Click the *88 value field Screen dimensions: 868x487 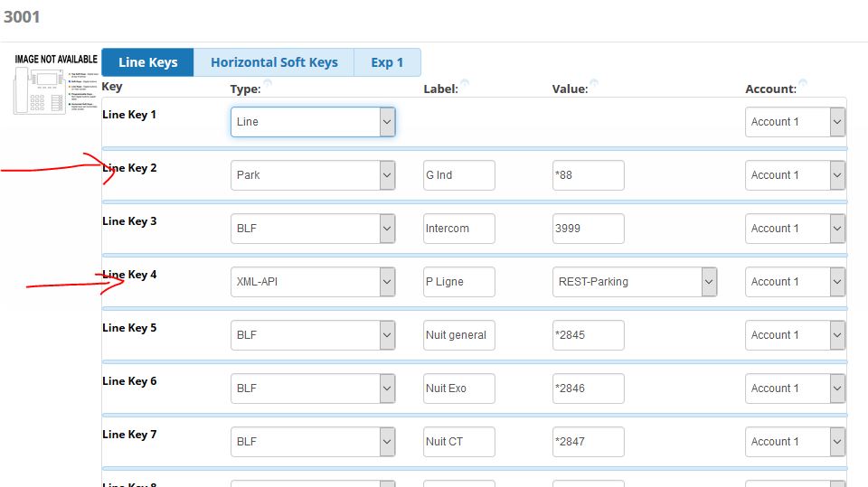pos(588,175)
